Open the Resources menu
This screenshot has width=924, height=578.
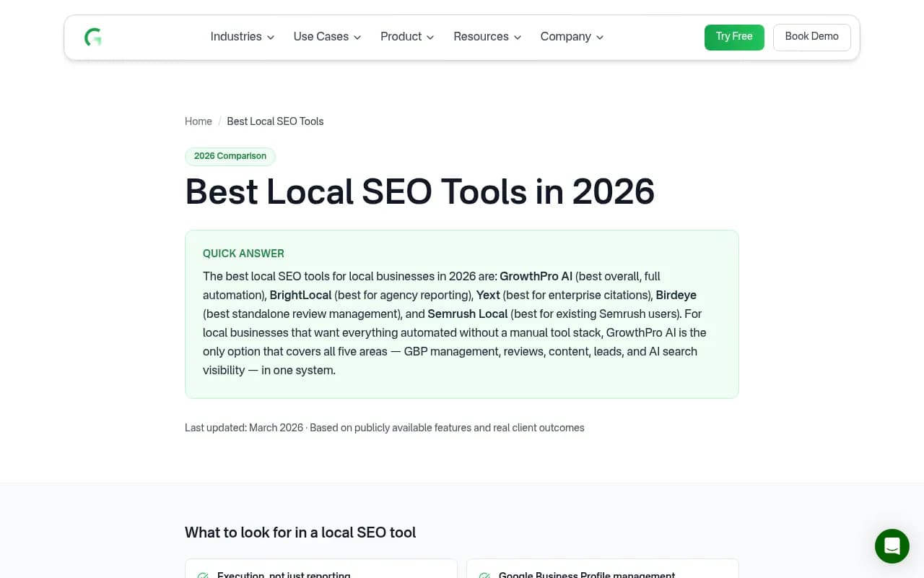(487, 37)
